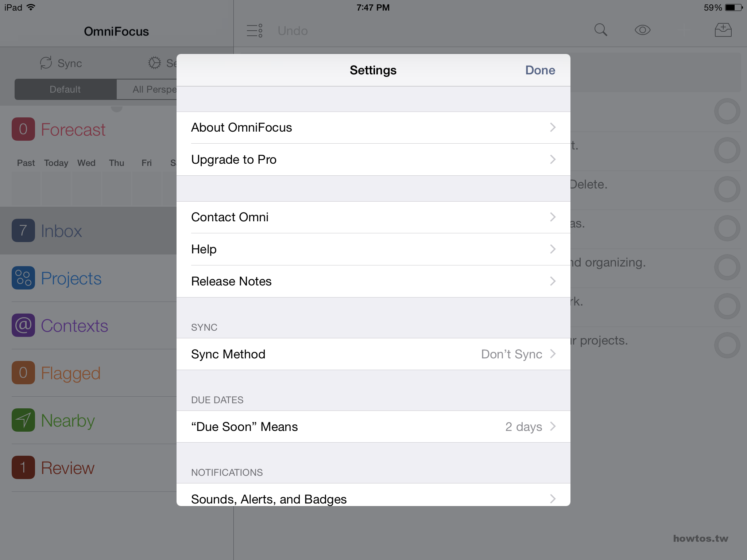The width and height of the screenshot is (747, 560).
Task: Tap the Contexts @ icon
Action: (23, 325)
